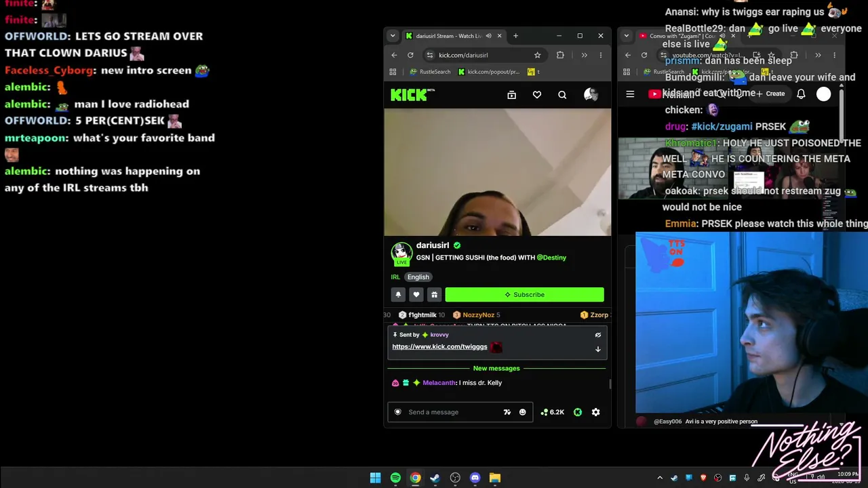The image size is (868, 488).
Task: Open a new tab in Kick window
Action: tap(515, 36)
